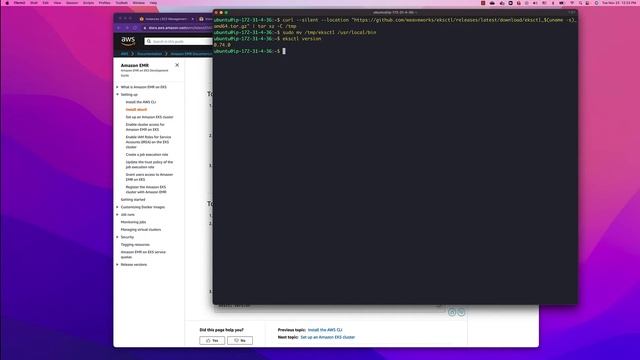Click the terminal prompt cursor line

pos(284,51)
